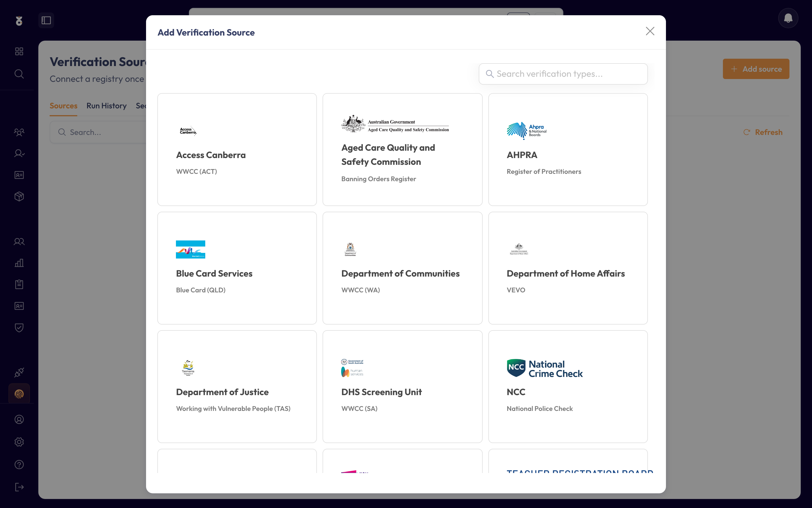The height and width of the screenshot is (508, 812).
Task: Open the settings gear sidebar icon
Action: click(x=19, y=442)
